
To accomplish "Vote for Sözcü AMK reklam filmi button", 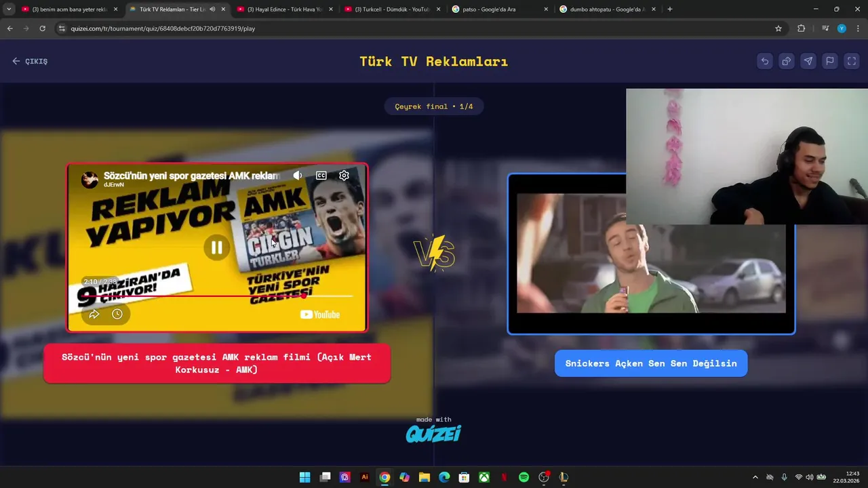I will 217,364.
